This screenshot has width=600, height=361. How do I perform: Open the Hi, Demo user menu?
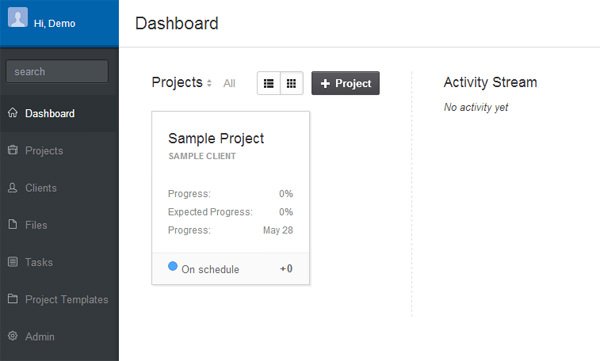(x=54, y=24)
